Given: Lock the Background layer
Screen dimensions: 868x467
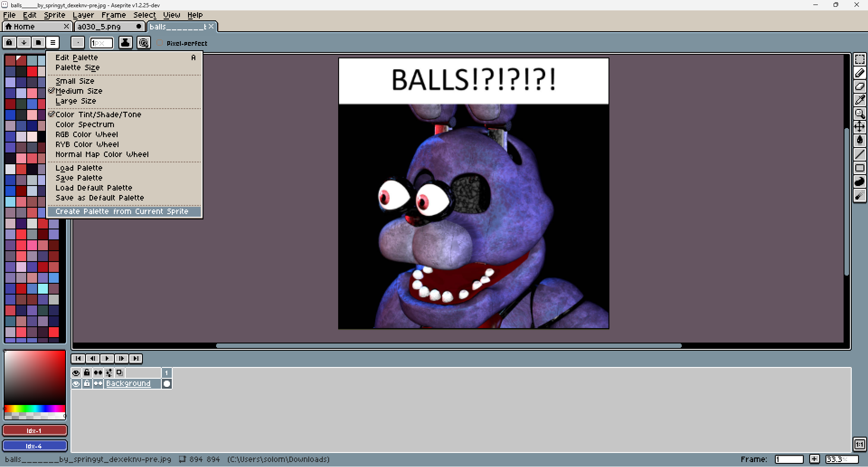Looking at the screenshot, I should point(87,384).
